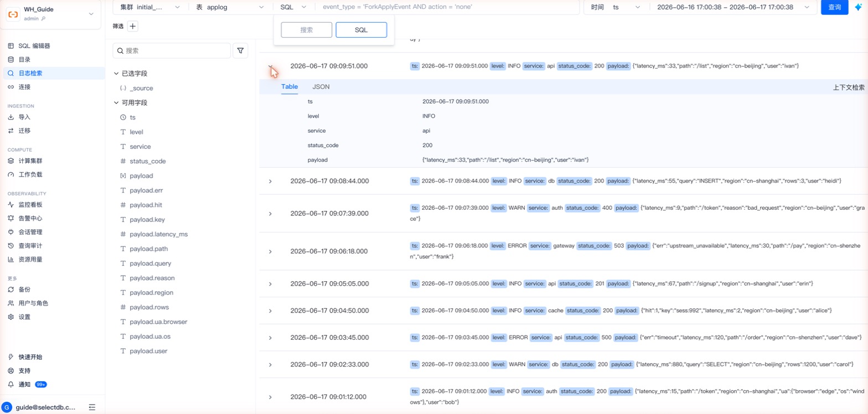Click the filter funnel icon beside field search
Screen dimensions: 868x414
click(240, 50)
